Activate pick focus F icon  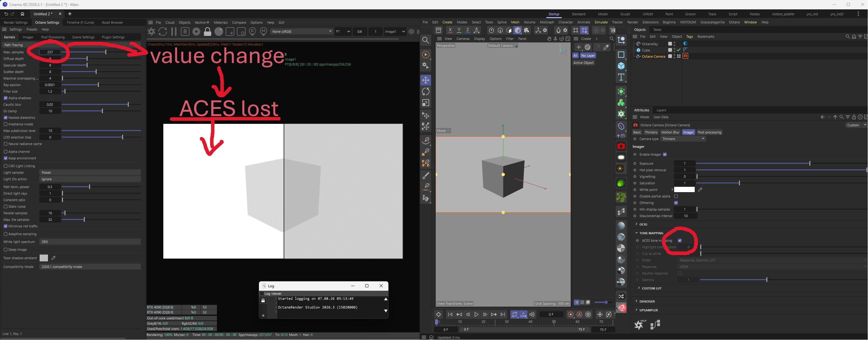tap(252, 32)
